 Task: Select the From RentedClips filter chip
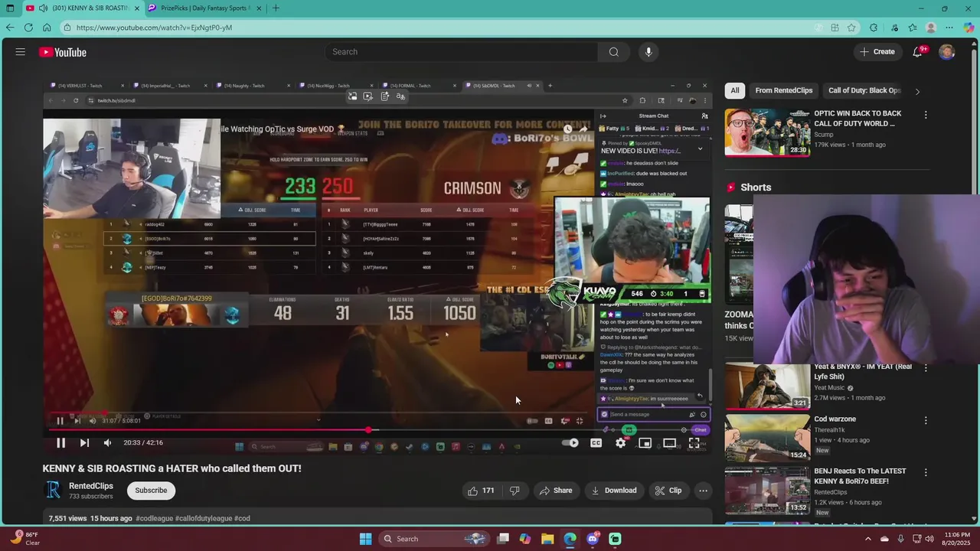point(783,90)
